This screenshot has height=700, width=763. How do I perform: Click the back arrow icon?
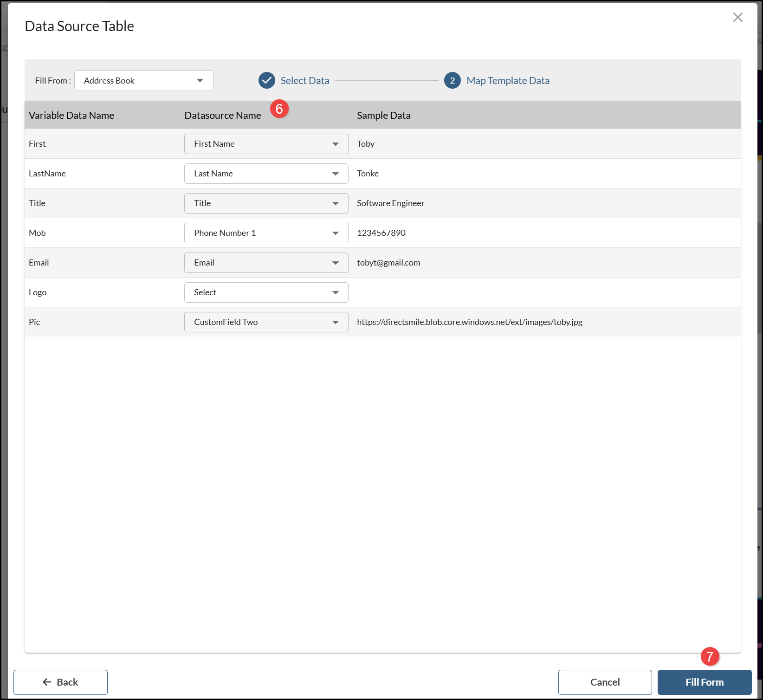pos(47,682)
